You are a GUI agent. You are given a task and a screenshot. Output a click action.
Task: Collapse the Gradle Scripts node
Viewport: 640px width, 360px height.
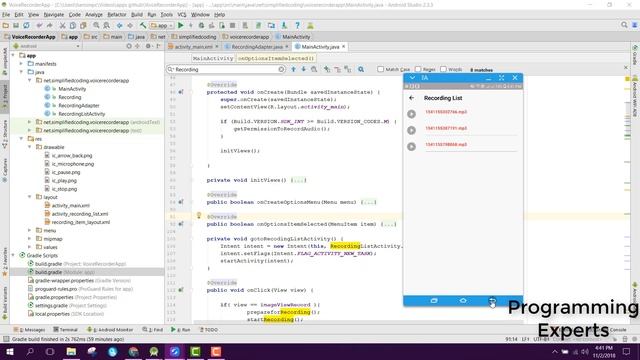13,256
